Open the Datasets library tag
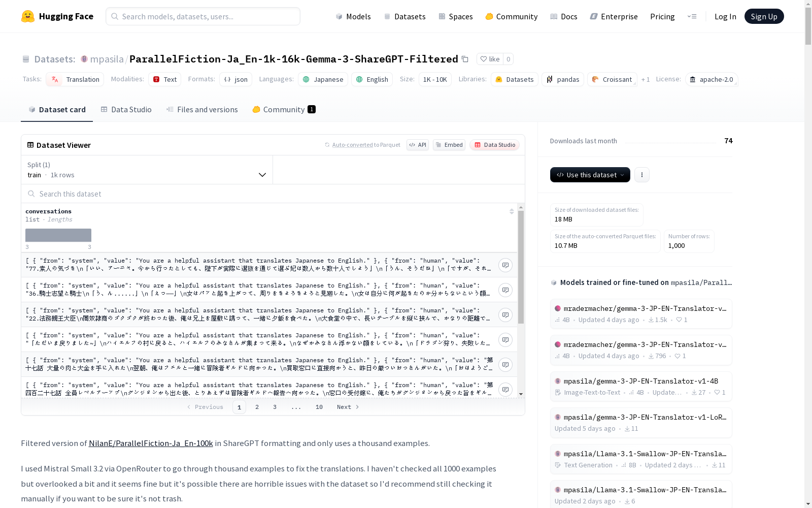This screenshot has width=812, height=508. [515, 79]
